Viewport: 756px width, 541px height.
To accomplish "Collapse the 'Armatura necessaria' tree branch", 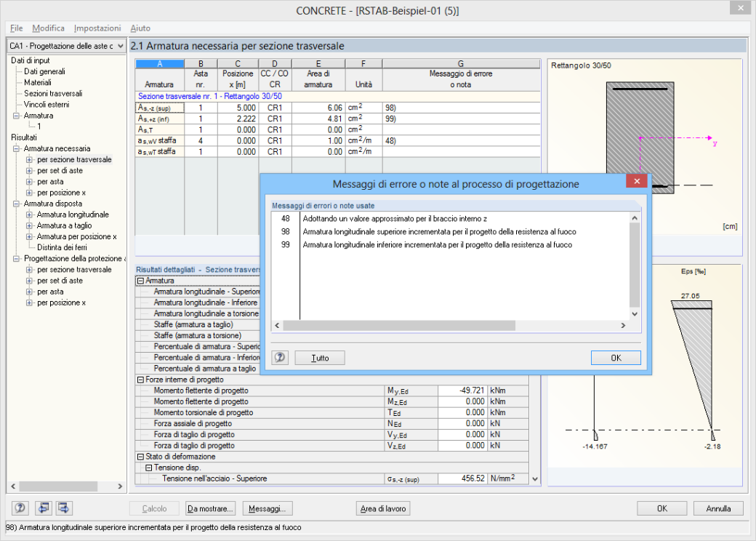I will coord(16,148).
